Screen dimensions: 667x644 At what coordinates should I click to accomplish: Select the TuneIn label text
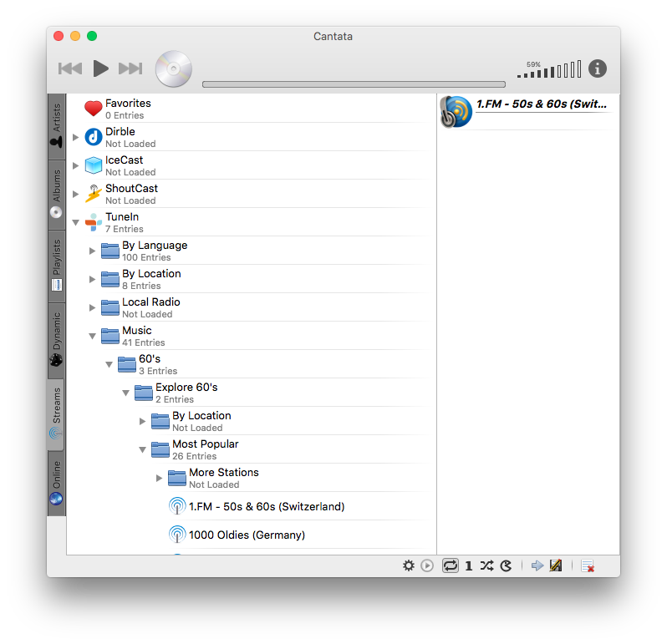[x=122, y=217]
